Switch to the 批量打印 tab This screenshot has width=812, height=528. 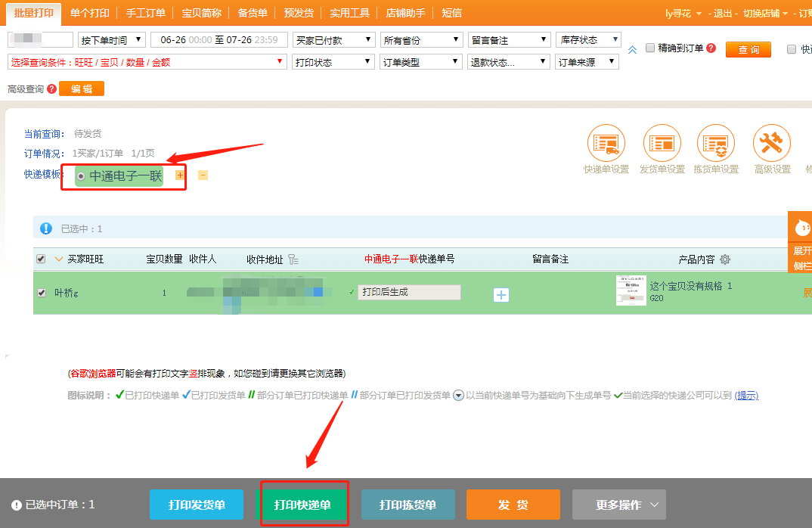(x=34, y=13)
